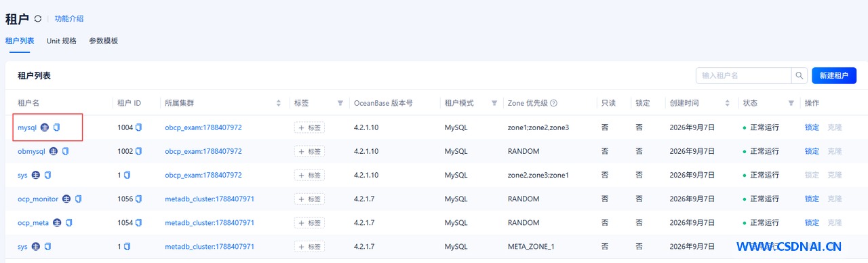Click 锁定 for the obmysql tenant
Image resolution: width=868 pixels, height=263 pixels.
tap(812, 151)
